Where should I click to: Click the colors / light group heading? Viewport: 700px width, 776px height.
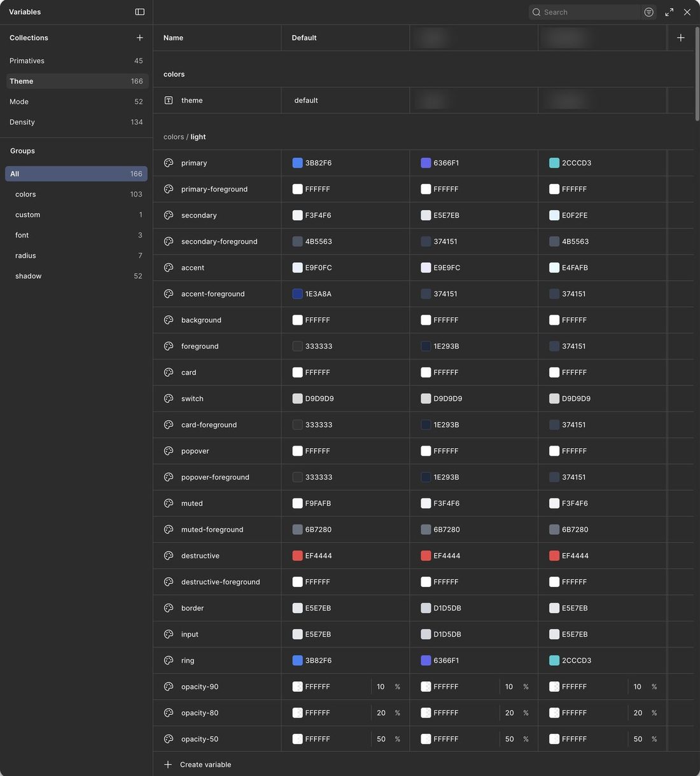coord(185,137)
